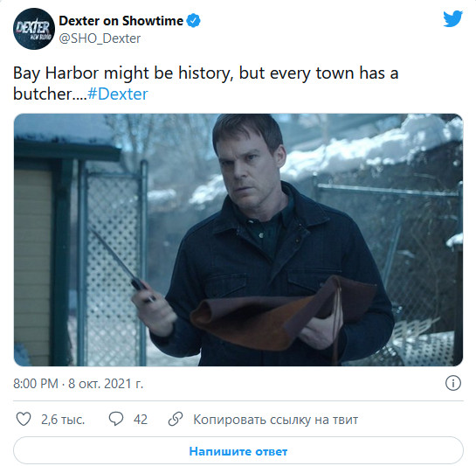This screenshot has height=466, width=476.
Task: Like the tweet with the heart icon
Action: click(x=24, y=419)
